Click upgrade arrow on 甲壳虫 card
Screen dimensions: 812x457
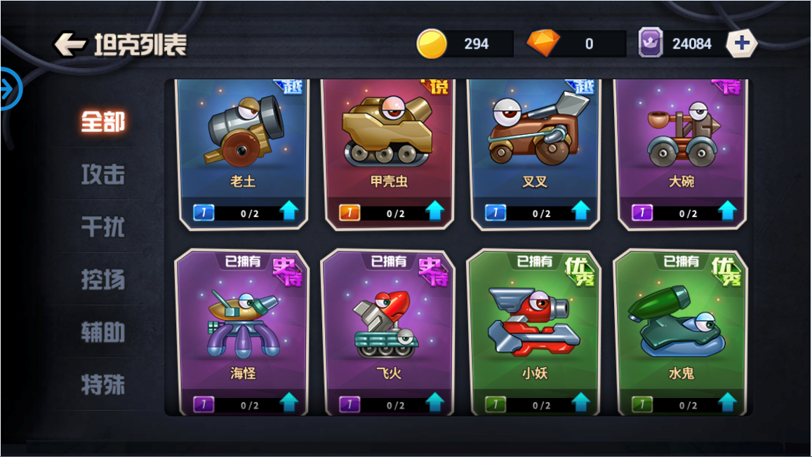[x=435, y=211]
